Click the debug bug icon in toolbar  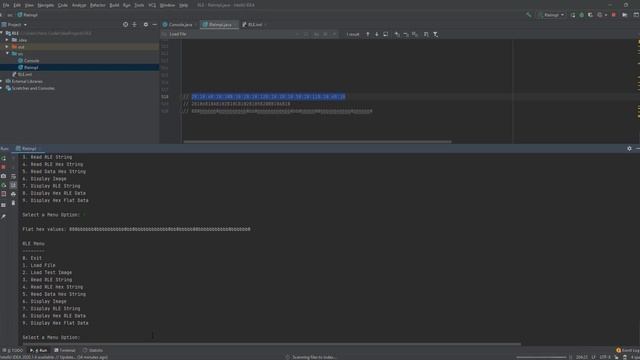pyautogui.click(x=582, y=15)
